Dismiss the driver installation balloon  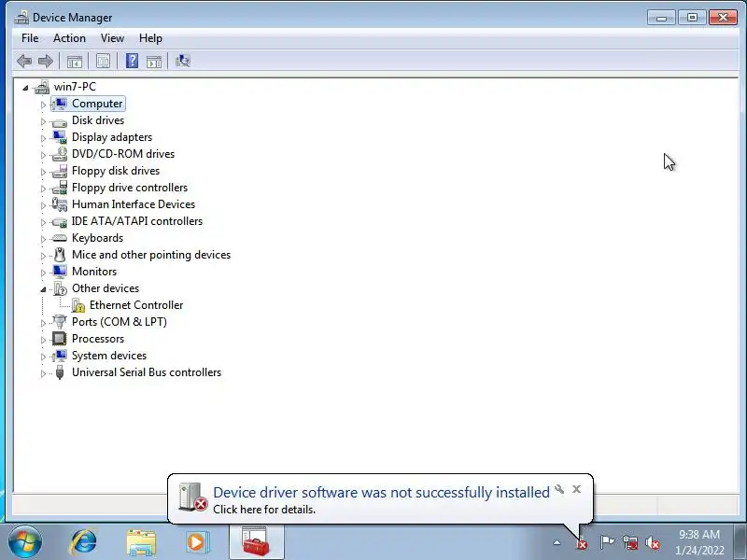577,489
